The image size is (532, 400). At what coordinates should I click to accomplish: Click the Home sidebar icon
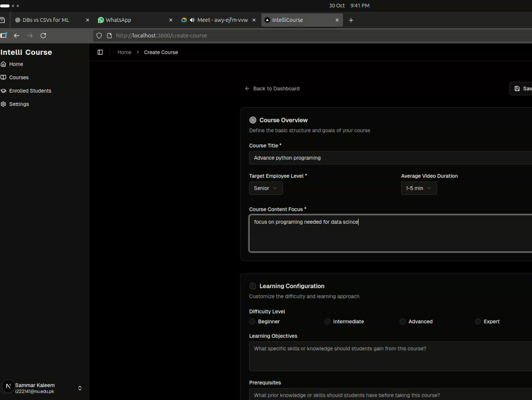tap(3, 64)
